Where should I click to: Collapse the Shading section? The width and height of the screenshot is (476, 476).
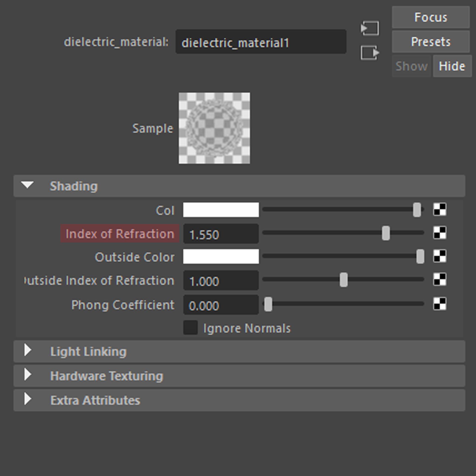pos(28,185)
